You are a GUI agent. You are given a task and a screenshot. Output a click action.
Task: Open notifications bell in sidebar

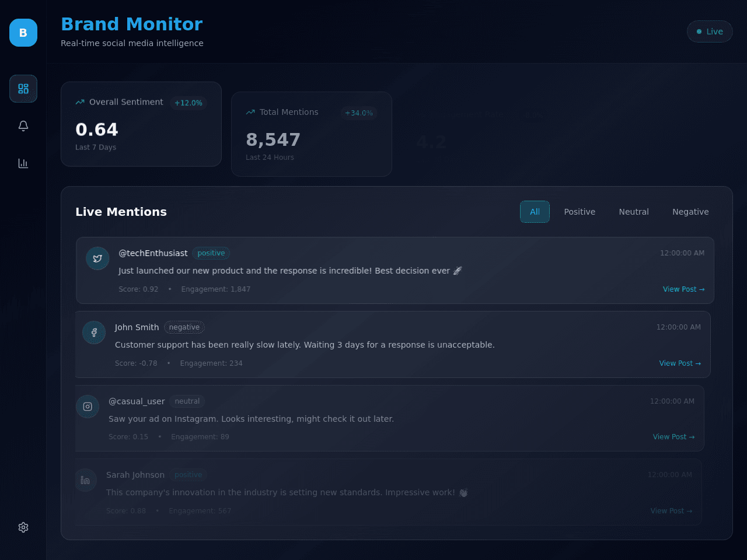click(x=23, y=126)
